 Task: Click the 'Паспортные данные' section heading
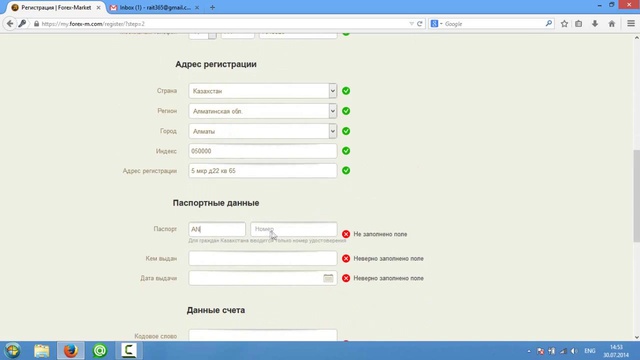tap(216, 203)
